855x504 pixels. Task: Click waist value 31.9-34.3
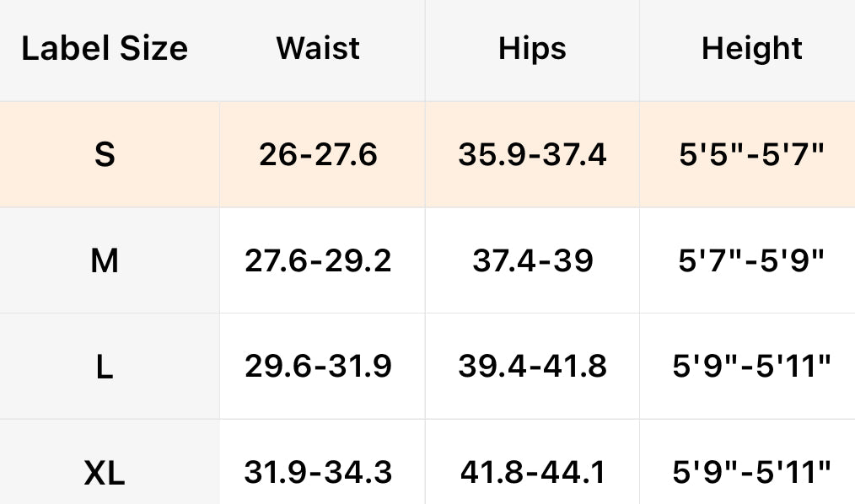coord(318,473)
